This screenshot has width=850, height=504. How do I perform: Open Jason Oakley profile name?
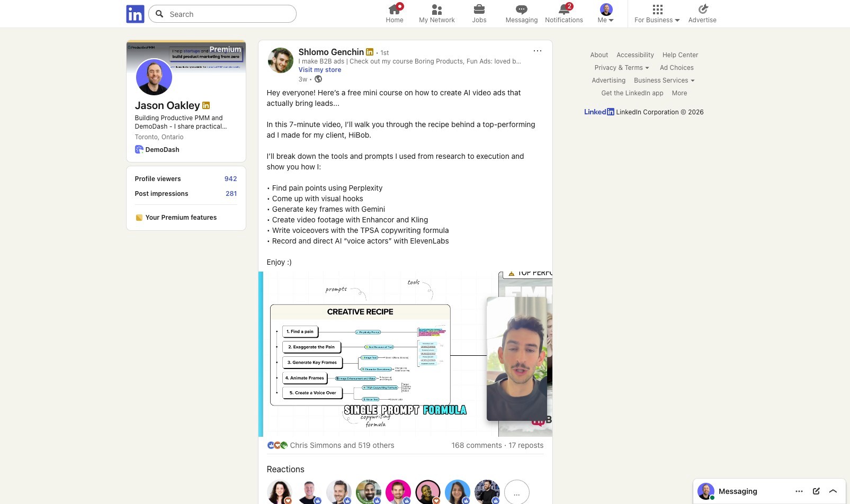pos(167,105)
